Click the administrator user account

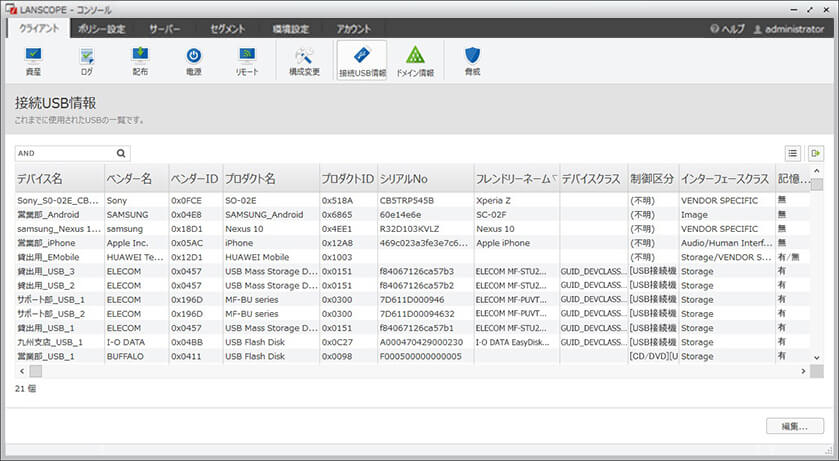pos(789,29)
